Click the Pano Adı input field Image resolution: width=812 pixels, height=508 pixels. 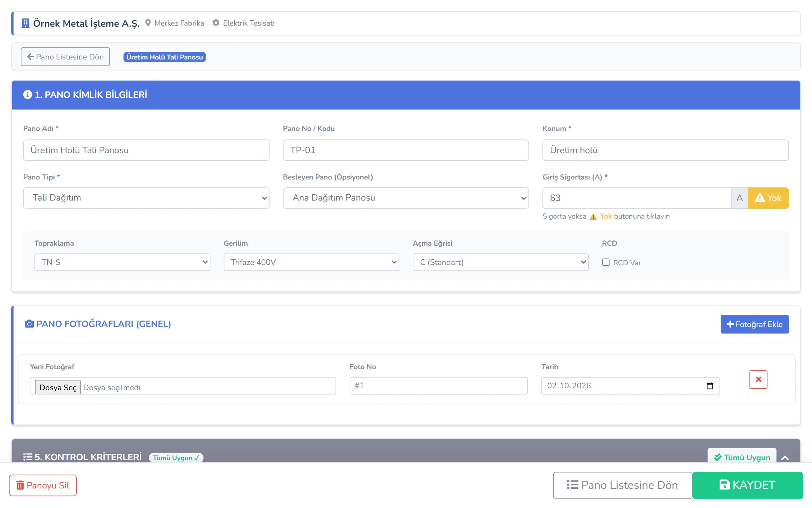coord(146,150)
